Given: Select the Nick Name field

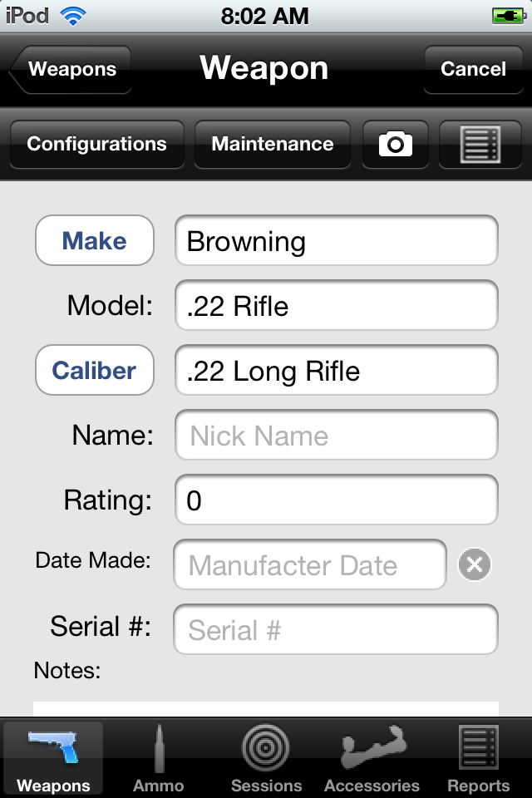Looking at the screenshot, I should [336, 435].
